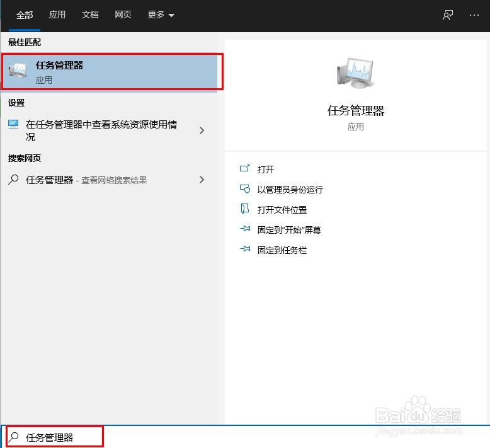Image resolution: width=490 pixels, height=448 pixels.
Task: Select the 任务管理器 best match result
Action: 110,72
